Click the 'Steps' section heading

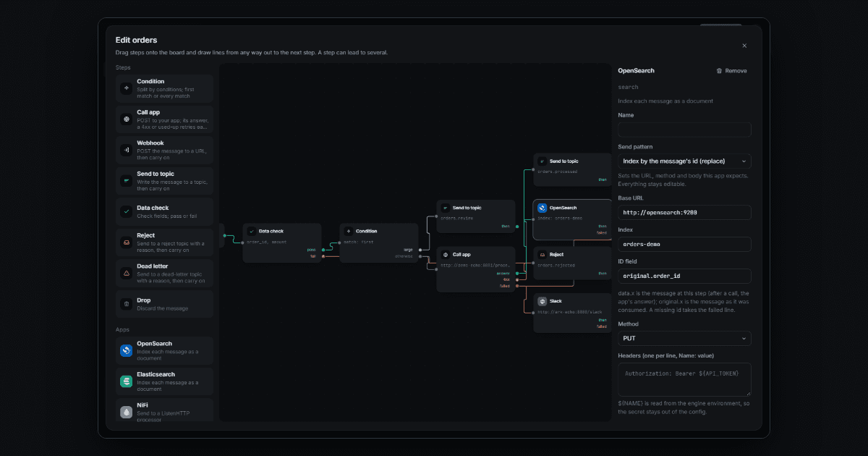123,67
